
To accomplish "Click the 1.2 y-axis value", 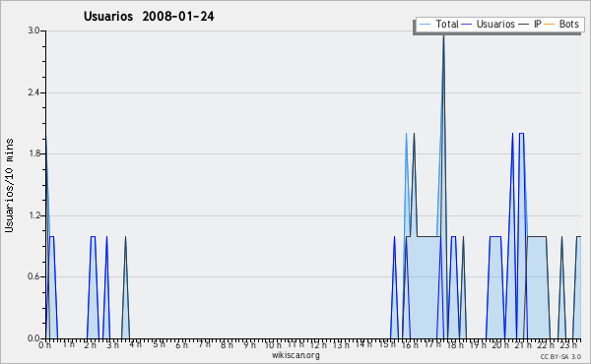I will click(33, 215).
